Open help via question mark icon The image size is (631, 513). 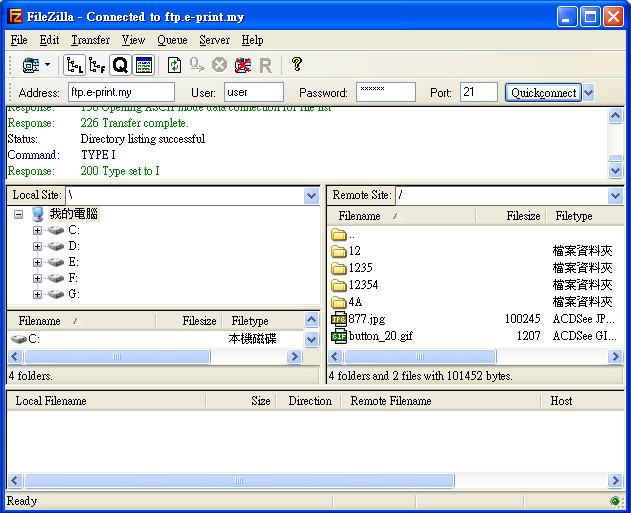[x=297, y=64]
